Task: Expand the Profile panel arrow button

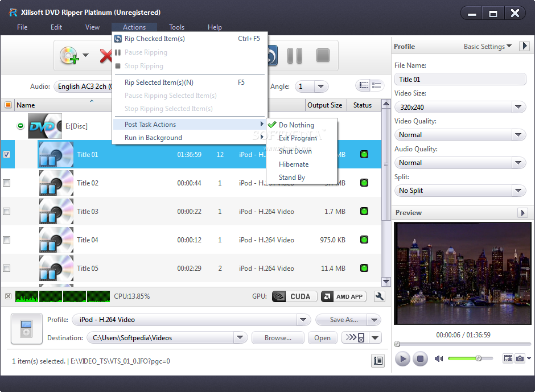Action: (524, 46)
